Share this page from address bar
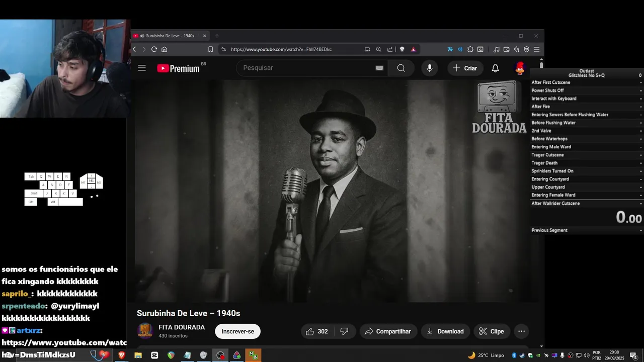This screenshot has width=644, height=362. [x=390, y=49]
